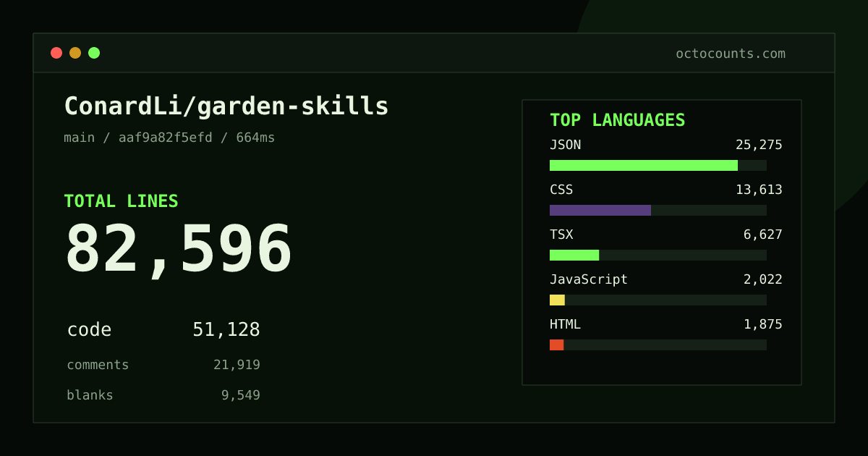
Task: Click the HTML language label
Action: pyautogui.click(x=565, y=324)
